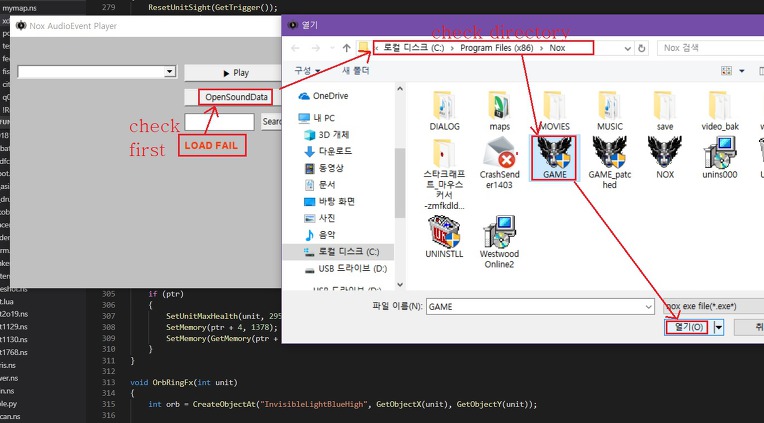
Task: Open 사진 in the navigation pane
Action: click(320, 218)
